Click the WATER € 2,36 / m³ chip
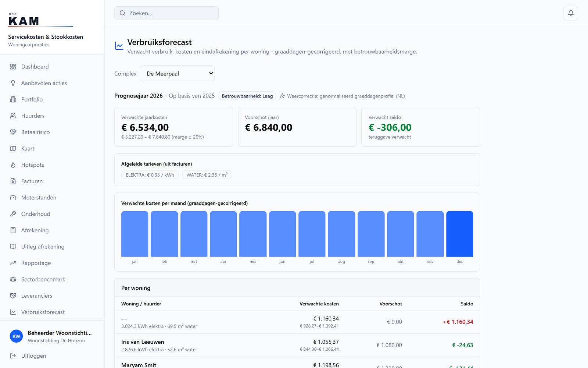Viewport: 588px width, 368px height. pos(207,175)
